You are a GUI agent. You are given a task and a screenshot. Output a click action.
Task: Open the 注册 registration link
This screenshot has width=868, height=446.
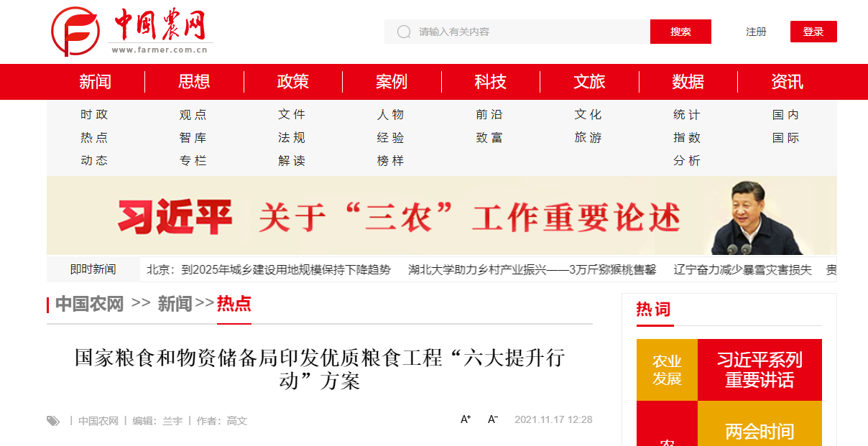[756, 32]
